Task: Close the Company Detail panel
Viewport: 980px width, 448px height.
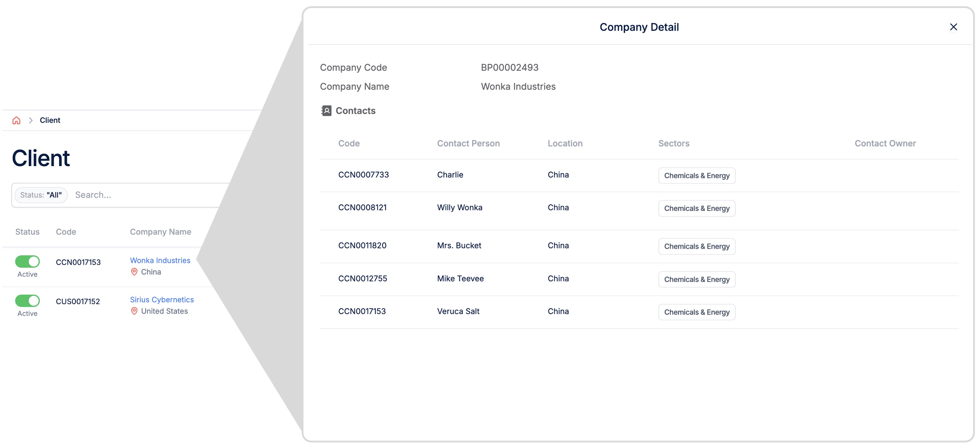Action: (953, 27)
